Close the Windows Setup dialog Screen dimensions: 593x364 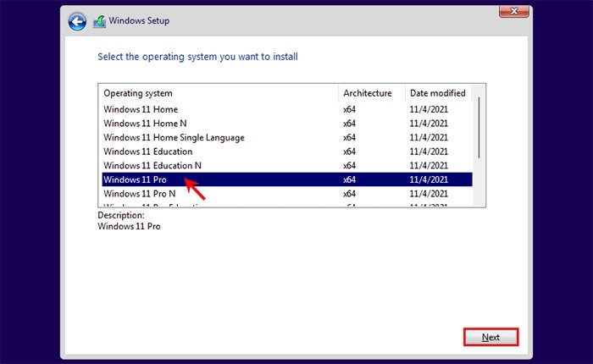click(514, 11)
